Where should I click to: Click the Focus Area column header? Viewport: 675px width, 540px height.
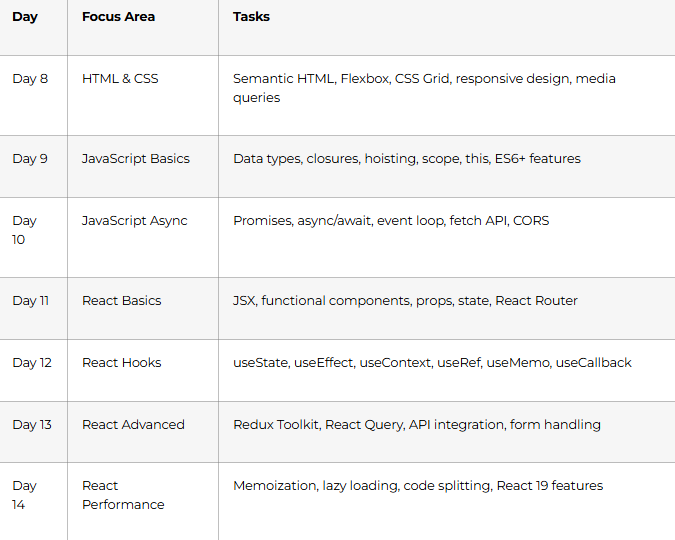click(x=118, y=17)
